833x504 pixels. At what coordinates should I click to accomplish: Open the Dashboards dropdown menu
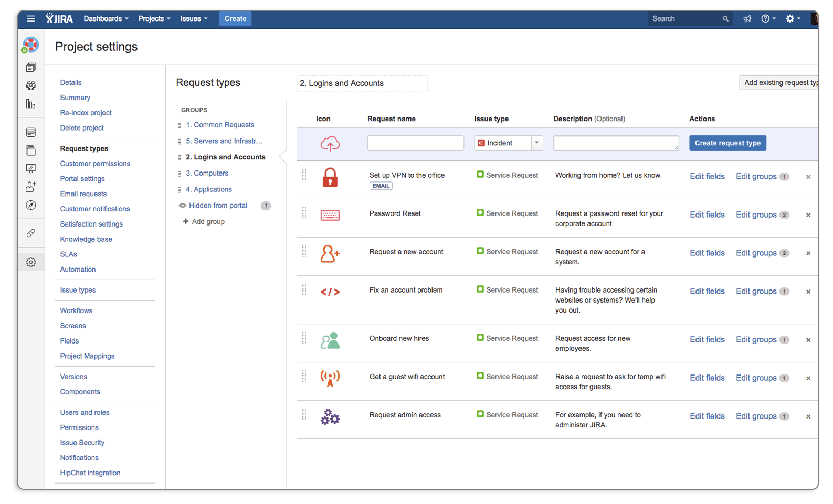[x=106, y=19]
